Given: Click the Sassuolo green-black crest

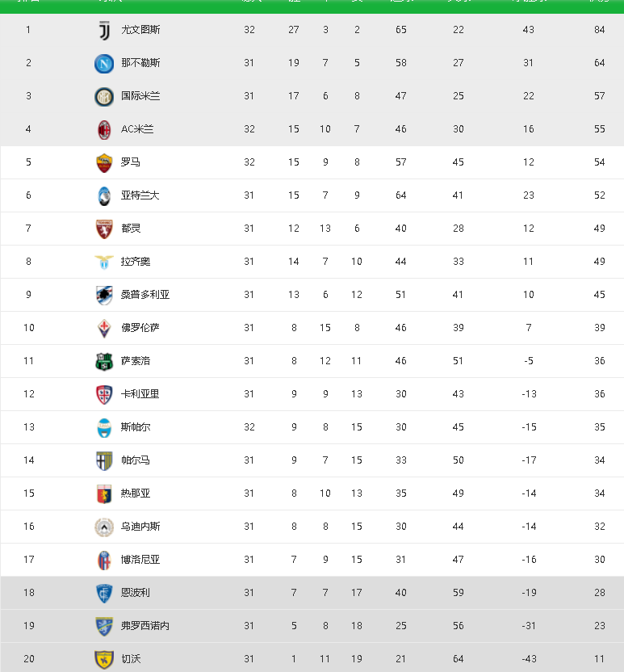Looking at the screenshot, I should tap(103, 361).
